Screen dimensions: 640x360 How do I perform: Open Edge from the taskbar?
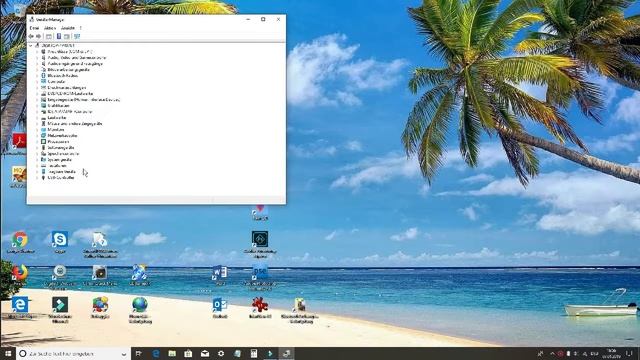[156, 353]
